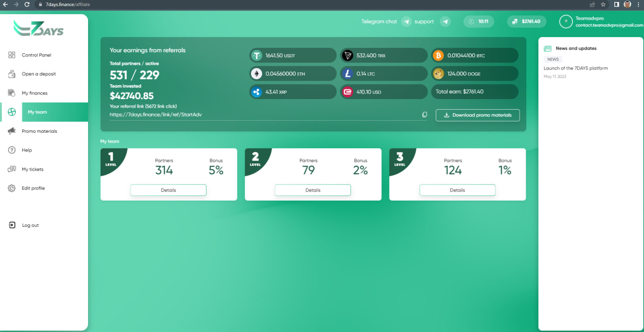Click the Ethereum coin icon

tap(257, 74)
